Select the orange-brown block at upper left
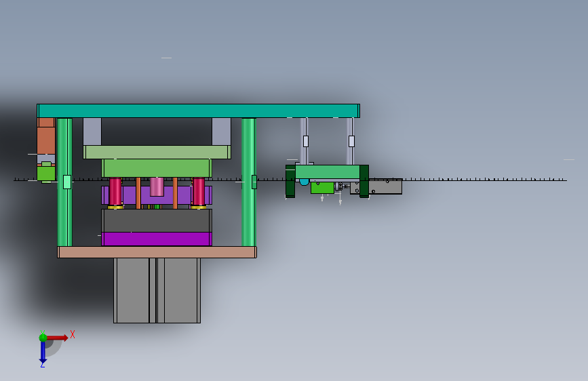The height and width of the screenshot is (381, 588). tap(46, 136)
